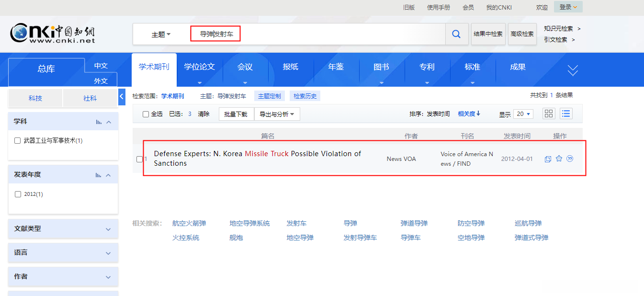Click 批量下载 button
Image resolution: width=644 pixels, height=296 pixels.
tap(236, 114)
